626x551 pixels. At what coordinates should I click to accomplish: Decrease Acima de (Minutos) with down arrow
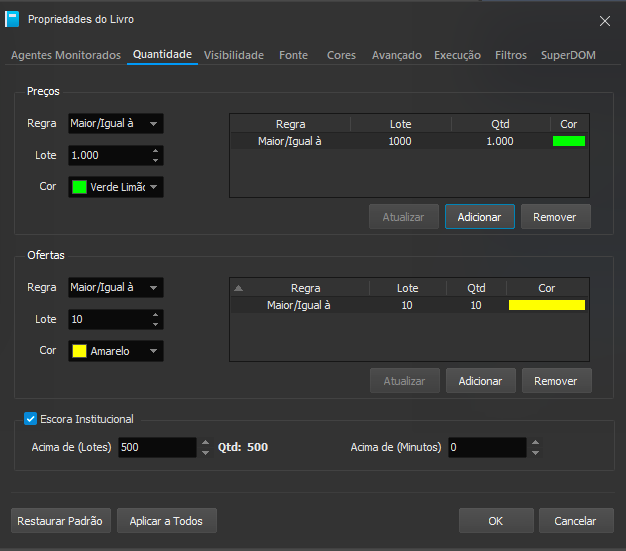click(x=535, y=452)
